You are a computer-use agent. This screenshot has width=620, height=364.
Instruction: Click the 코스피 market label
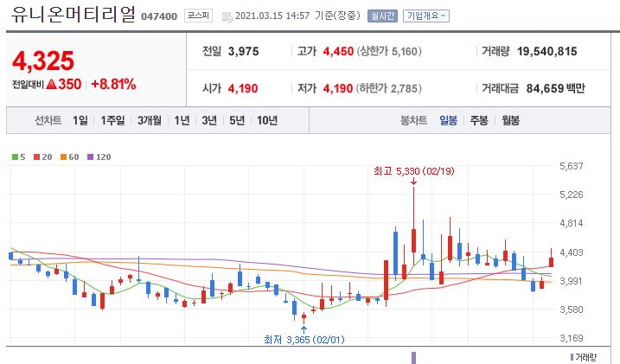[x=199, y=16]
